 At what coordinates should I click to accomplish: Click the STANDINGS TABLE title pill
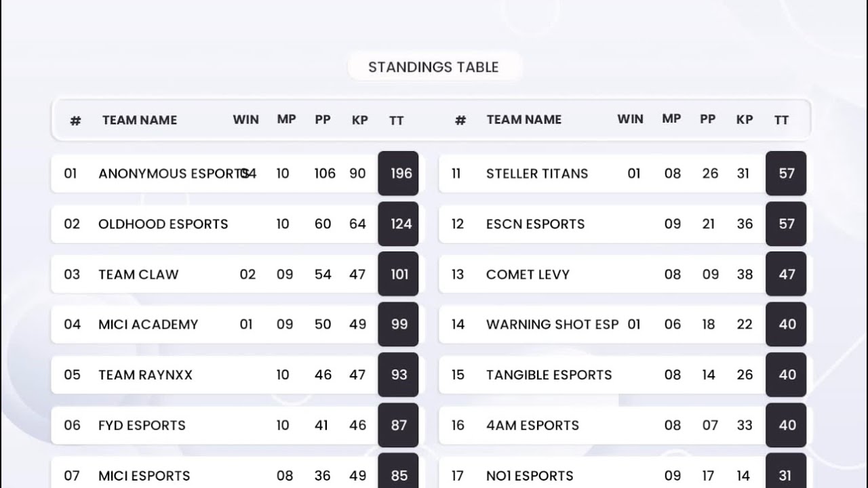434,67
